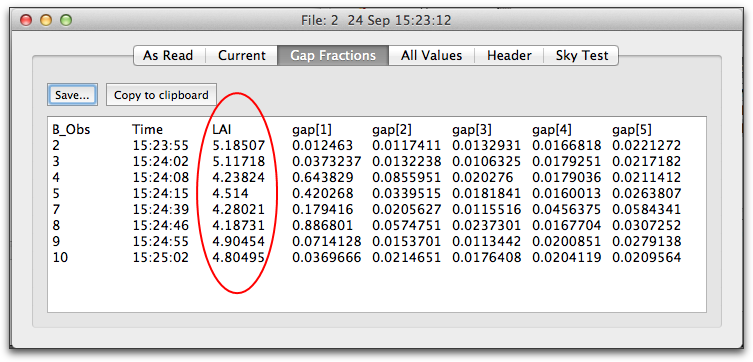The image size is (753, 362).
Task: Select observation row number 10
Action: point(60,258)
